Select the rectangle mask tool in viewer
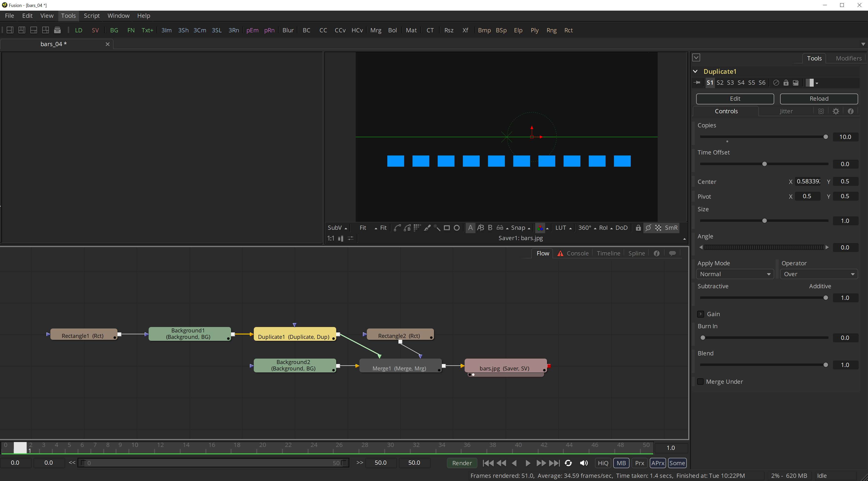Screen dimensions: 868x481 click(447, 228)
